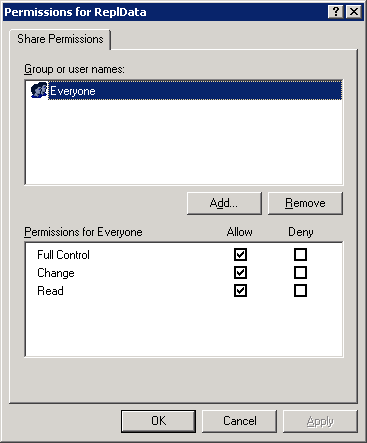Click the Everyone group icon
Screen dimensions: 367x443
click(39, 90)
